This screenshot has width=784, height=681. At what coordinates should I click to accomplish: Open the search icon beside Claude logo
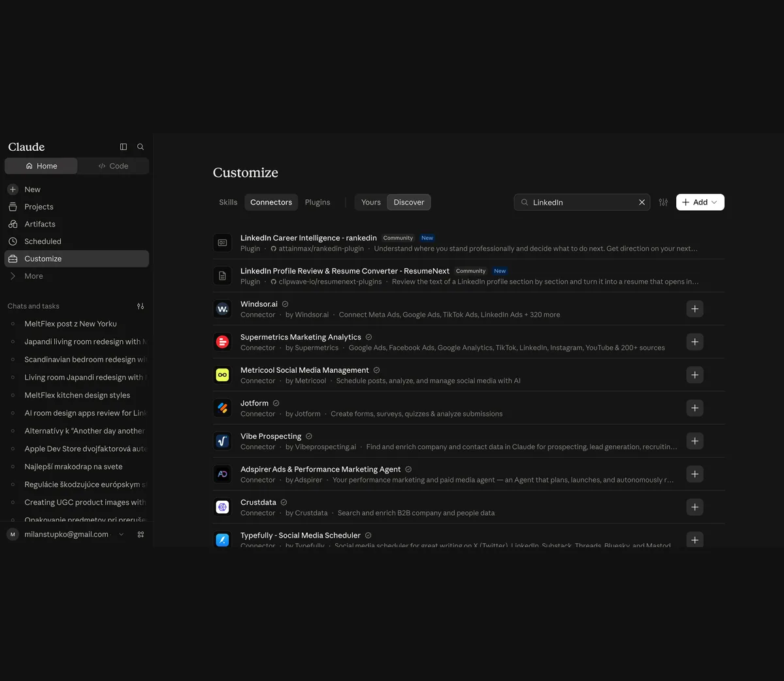(140, 147)
